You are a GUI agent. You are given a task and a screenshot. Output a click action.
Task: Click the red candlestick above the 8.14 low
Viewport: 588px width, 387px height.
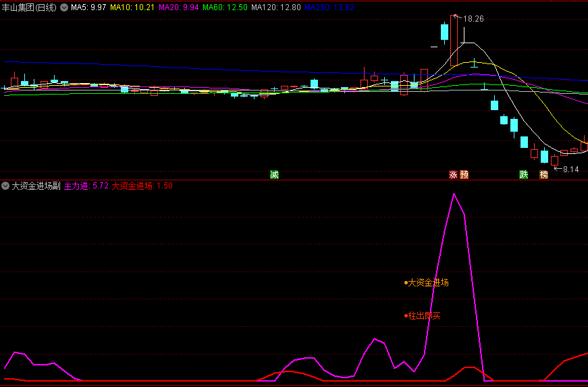pos(555,161)
